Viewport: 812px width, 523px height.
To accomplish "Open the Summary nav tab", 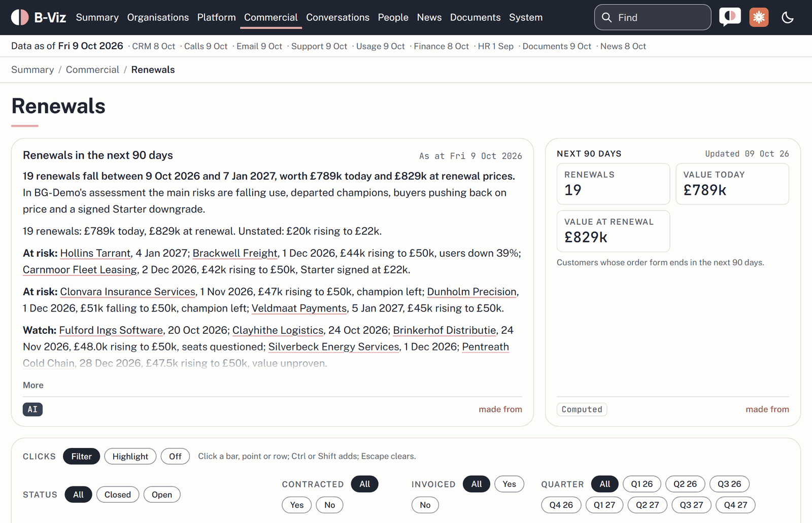I will [97, 17].
